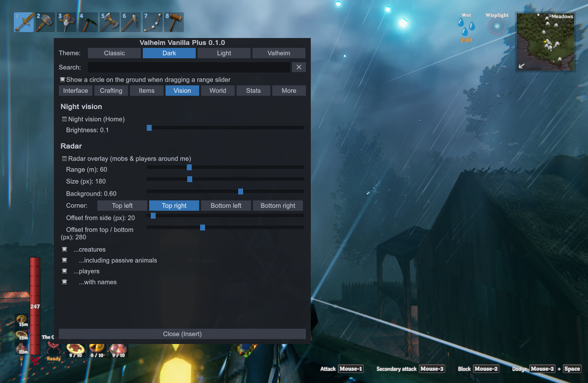The image size is (588, 383).
Task: Click the Range (m) slider
Action: click(225, 167)
